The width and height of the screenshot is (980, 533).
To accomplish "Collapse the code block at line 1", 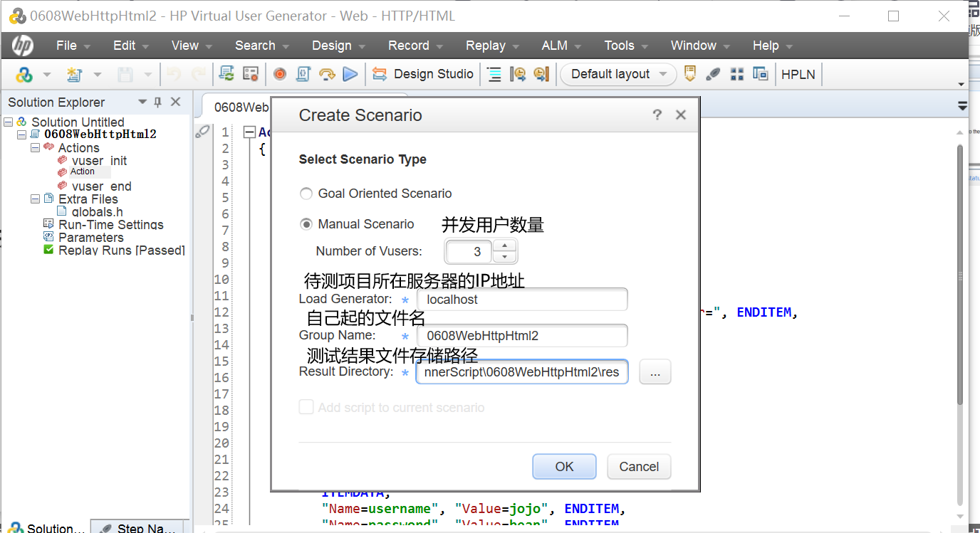I will [249, 132].
